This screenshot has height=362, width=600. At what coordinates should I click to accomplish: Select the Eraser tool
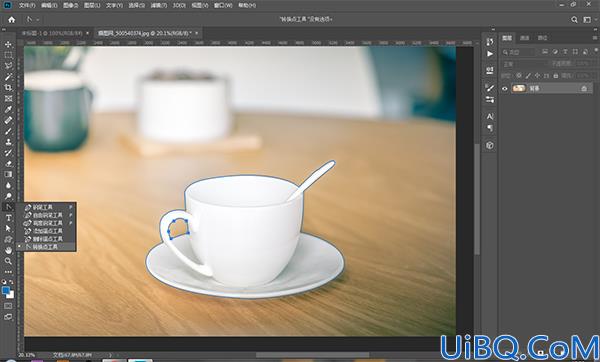click(x=8, y=163)
